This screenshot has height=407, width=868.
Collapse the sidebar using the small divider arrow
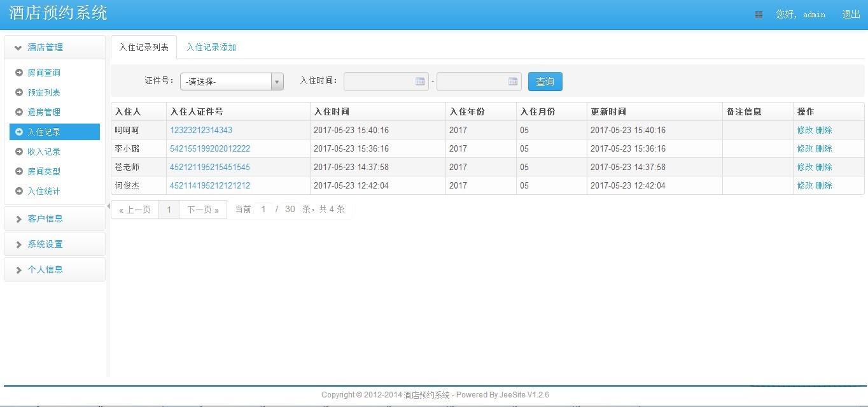click(108, 205)
